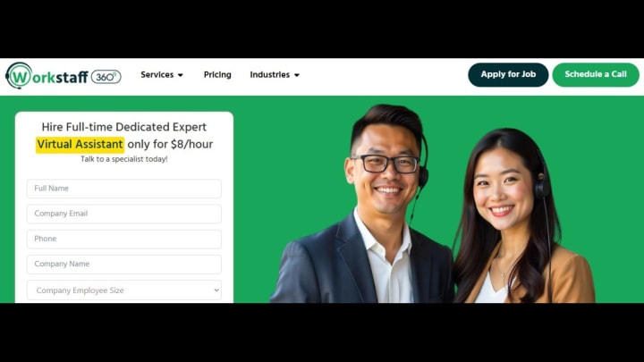Open the Industries menu
644x362 pixels.
(x=275, y=75)
